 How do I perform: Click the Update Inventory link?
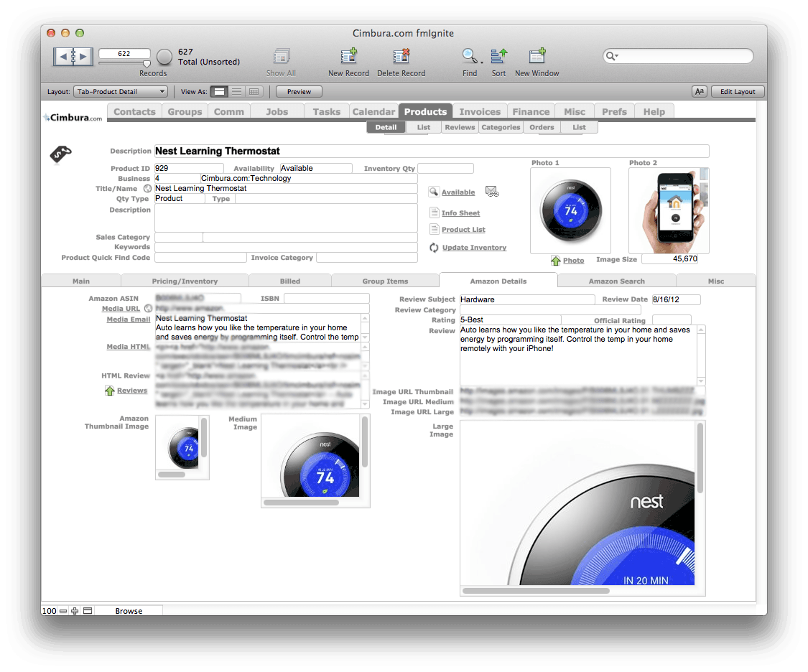tap(474, 248)
